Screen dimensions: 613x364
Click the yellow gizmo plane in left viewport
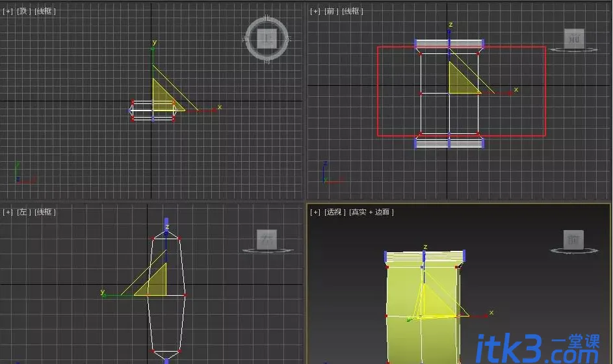(x=156, y=285)
